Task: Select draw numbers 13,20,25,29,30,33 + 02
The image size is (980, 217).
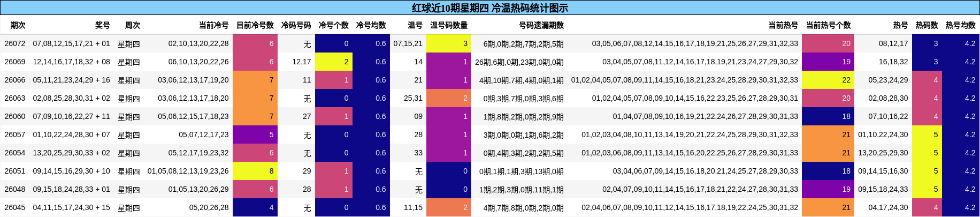Action: click(x=72, y=153)
